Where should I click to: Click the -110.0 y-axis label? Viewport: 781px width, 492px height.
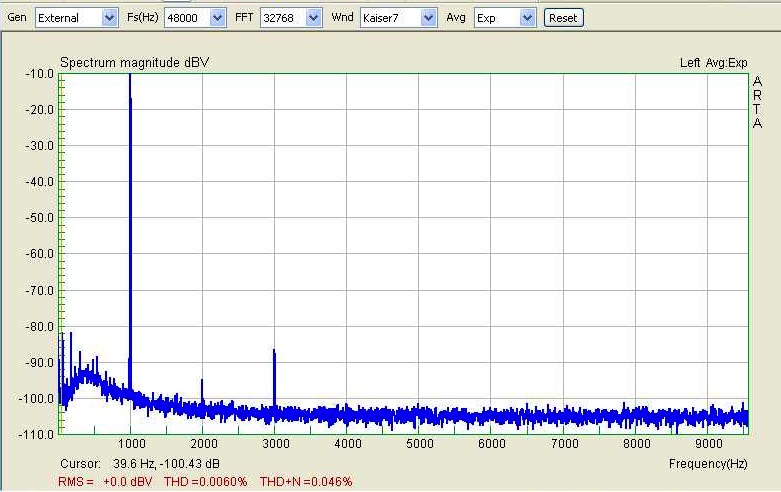point(36,434)
